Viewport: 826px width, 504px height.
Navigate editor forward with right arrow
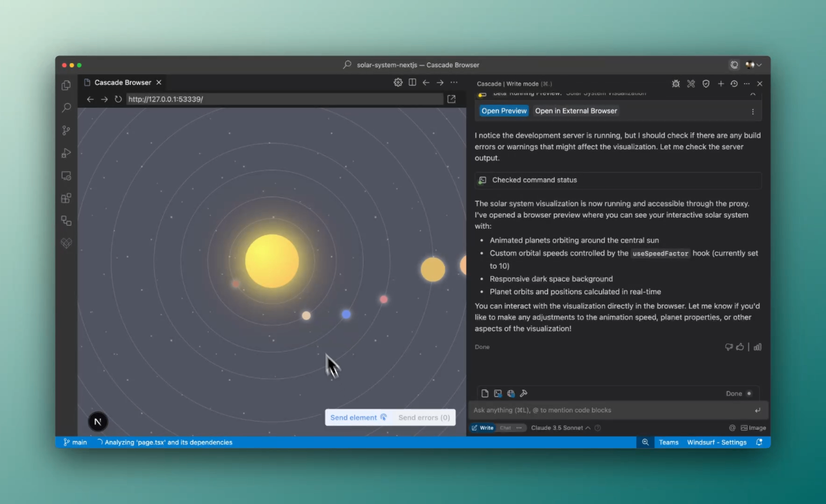pos(440,83)
